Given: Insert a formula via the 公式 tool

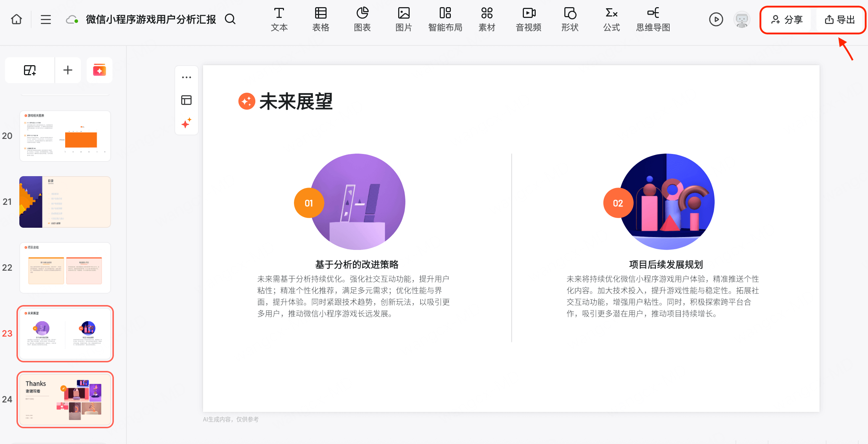Looking at the screenshot, I should 611,19.
